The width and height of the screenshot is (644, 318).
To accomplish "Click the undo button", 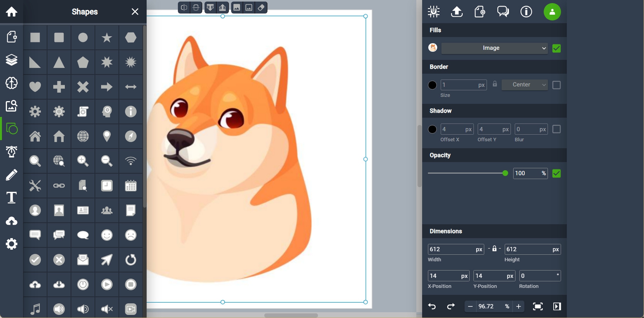I will [x=432, y=306].
